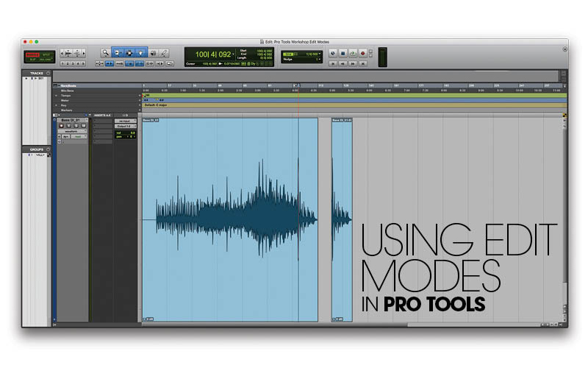Expand the Key ruler
This screenshot has width=588, height=368.
(57, 105)
